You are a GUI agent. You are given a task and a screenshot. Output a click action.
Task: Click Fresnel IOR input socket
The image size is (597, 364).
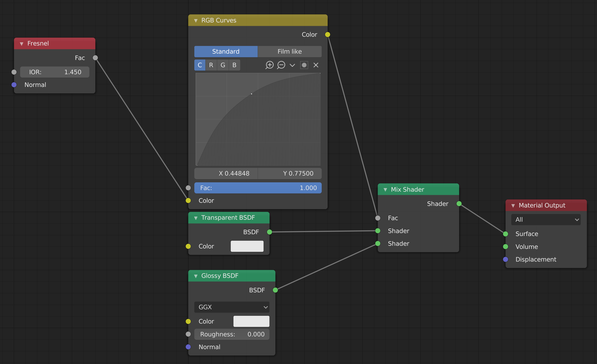(x=14, y=72)
